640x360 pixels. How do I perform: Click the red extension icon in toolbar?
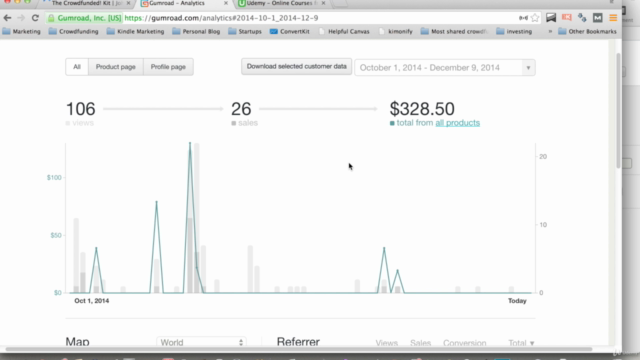567,18
